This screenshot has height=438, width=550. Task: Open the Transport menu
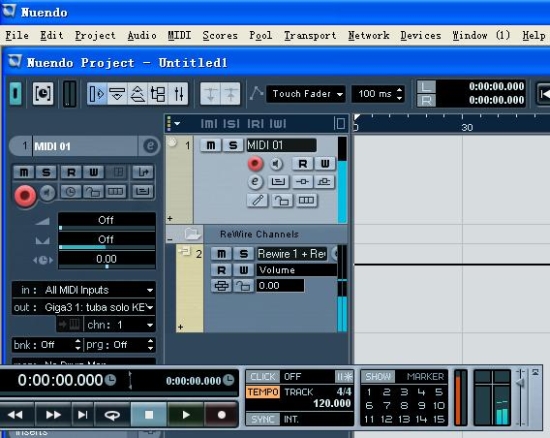[310, 35]
